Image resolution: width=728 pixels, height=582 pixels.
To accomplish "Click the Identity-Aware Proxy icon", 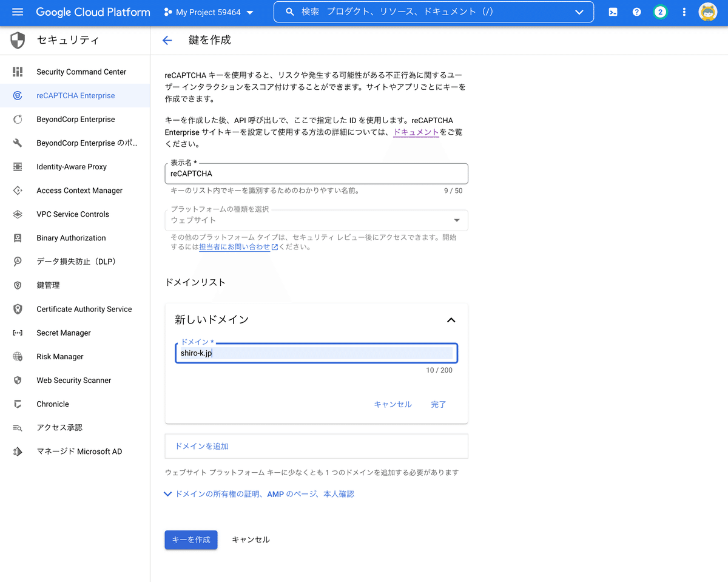I will pyautogui.click(x=18, y=167).
